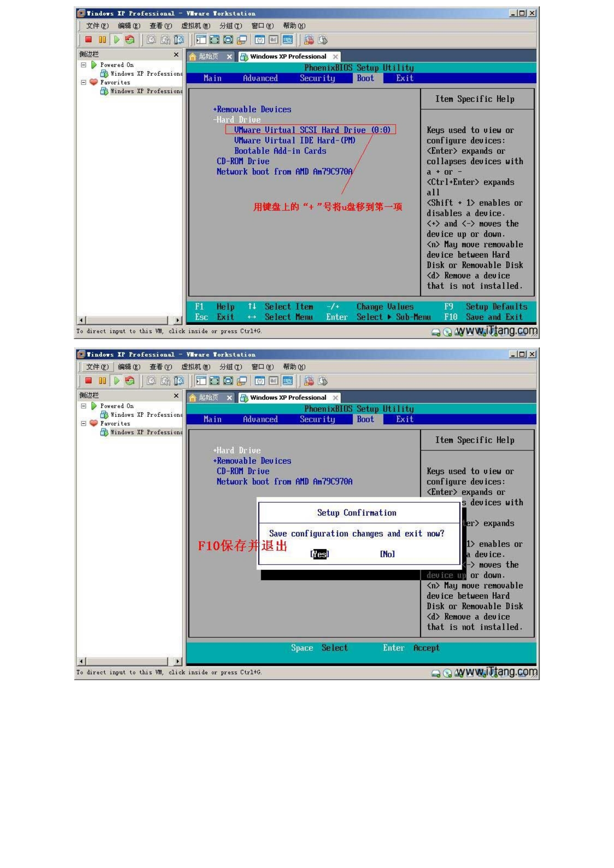Image resolution: width=614 pixels, height=868 pixels.
Task: Open Snapshot Manager wrench icon in upper window
Action: (179, 39)
